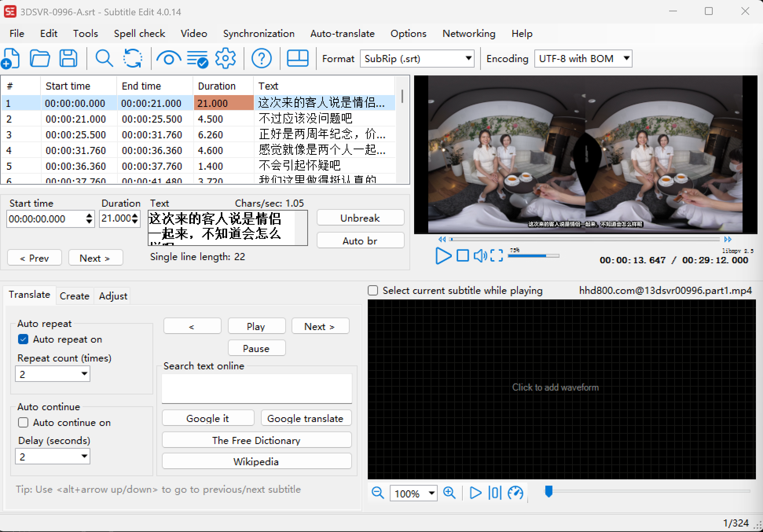Toggle the layout chooser icon

tap(297, 59)
